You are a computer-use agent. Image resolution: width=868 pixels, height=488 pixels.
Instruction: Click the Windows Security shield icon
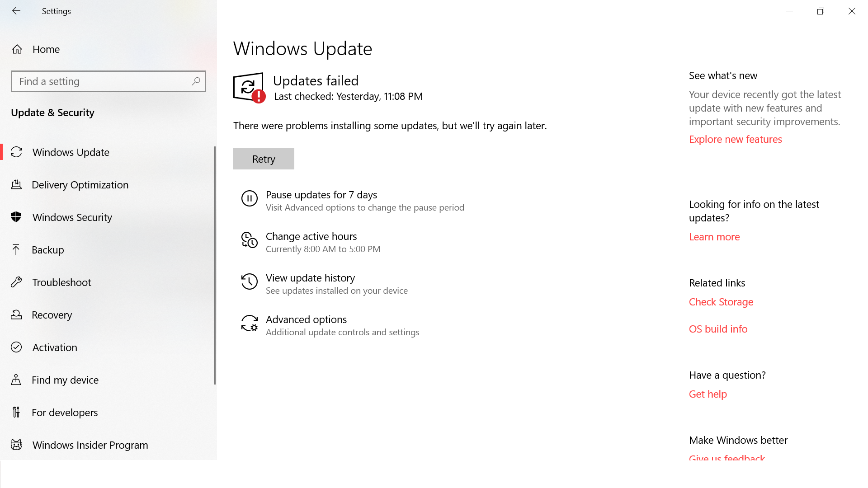(16, 217)
